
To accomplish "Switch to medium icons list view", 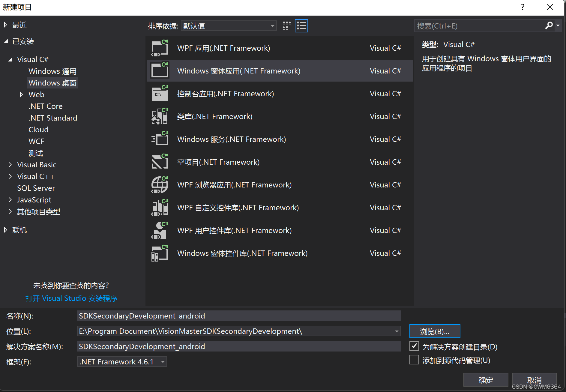I will 301,26.
